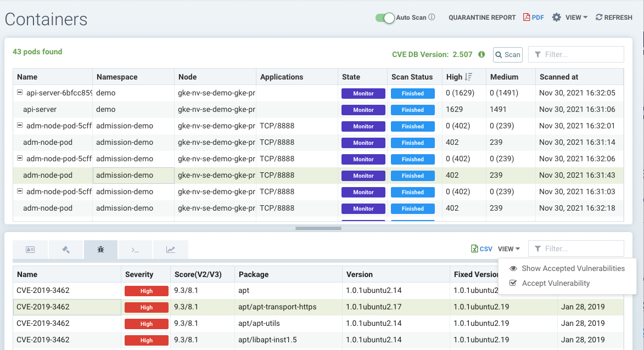Click the Scan button
Viewport: 644px width, 350px height.
click(x=507, y=54)
